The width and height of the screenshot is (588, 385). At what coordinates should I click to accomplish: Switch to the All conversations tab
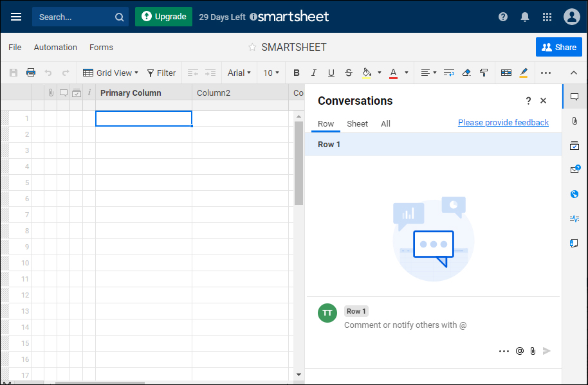pyautogui.click(x=385, y=124)
